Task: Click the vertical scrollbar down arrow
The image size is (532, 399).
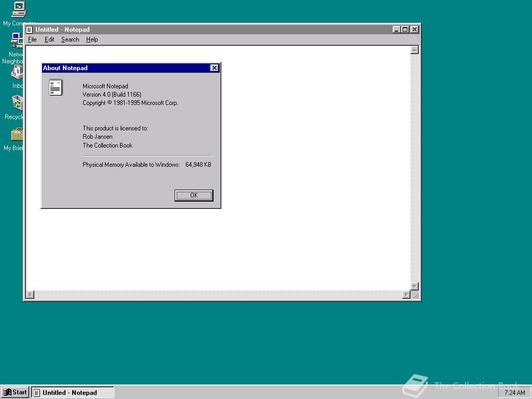Action: [414, 286]
